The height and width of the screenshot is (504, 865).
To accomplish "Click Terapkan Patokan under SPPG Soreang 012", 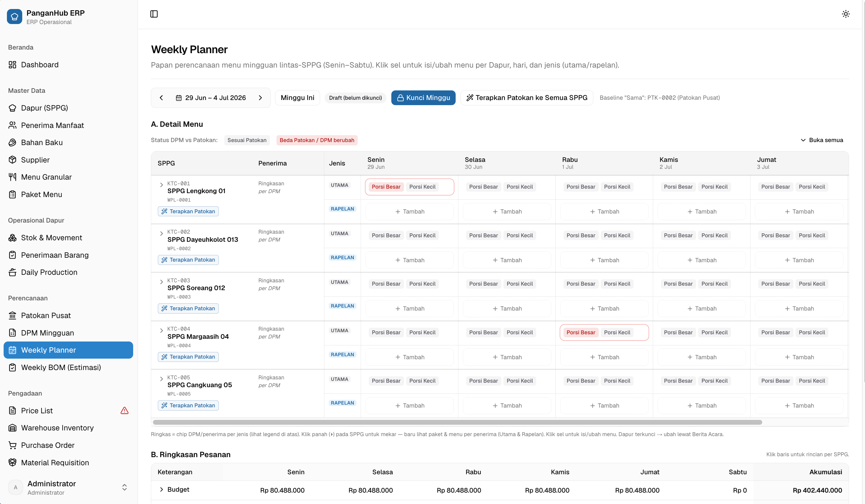I will click(188, 308).
